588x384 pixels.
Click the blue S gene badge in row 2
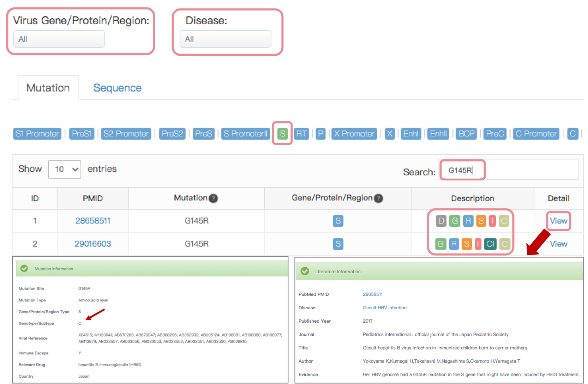click(338, 244)
